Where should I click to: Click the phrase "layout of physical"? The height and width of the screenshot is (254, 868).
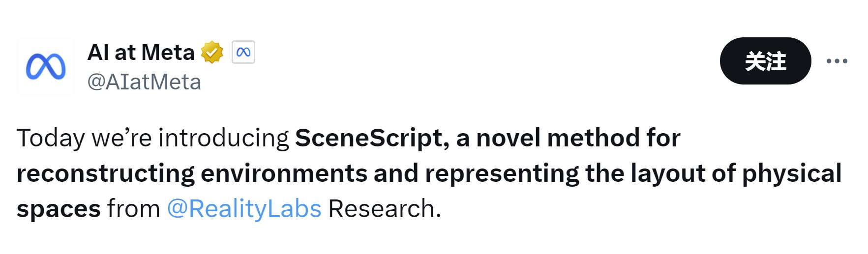coord(736,173)
